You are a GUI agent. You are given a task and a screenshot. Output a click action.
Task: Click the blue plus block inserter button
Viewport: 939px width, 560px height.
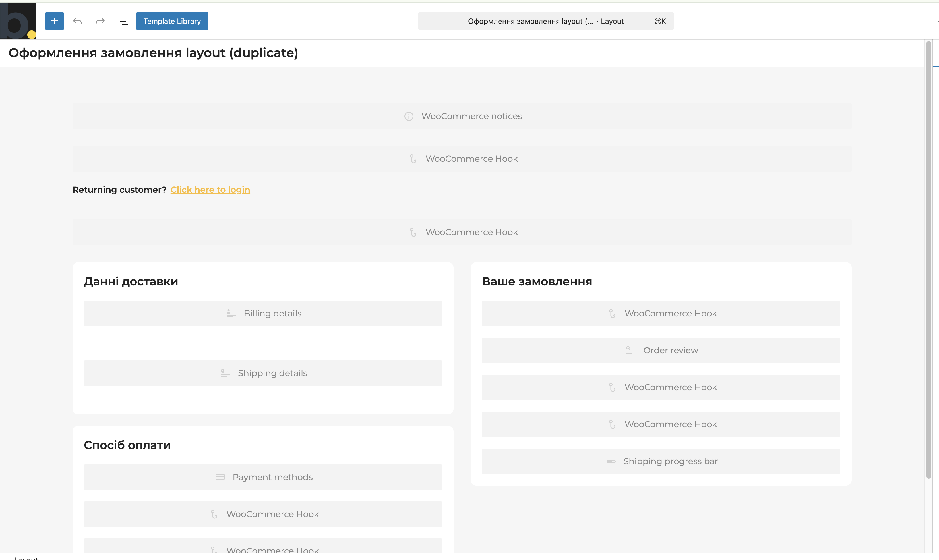click(x=54, y=21)
